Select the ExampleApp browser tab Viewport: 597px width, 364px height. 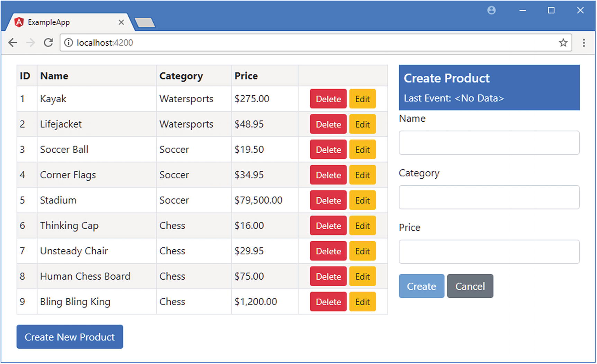(62, 22)
